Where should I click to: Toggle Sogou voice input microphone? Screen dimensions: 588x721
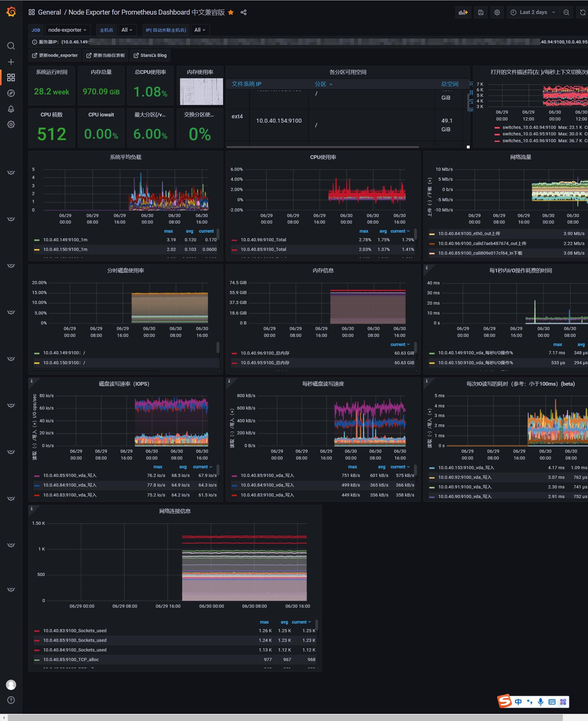540,702
